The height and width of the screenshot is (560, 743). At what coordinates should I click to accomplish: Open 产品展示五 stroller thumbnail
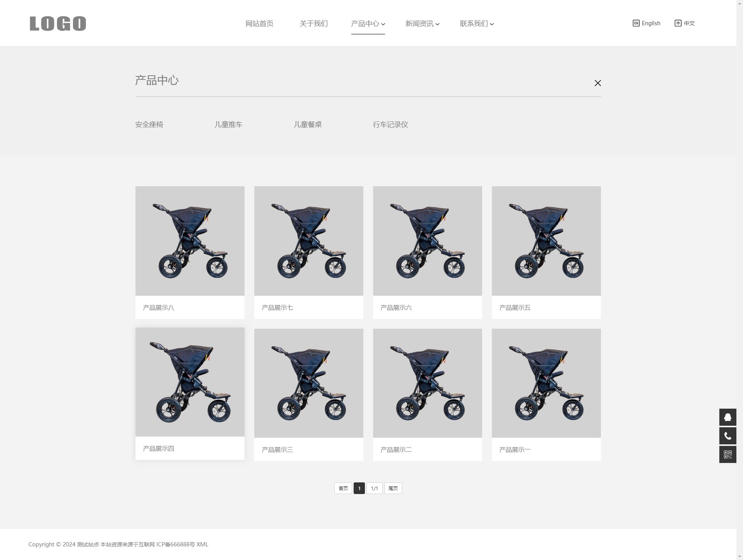click(x=546, y=241)
